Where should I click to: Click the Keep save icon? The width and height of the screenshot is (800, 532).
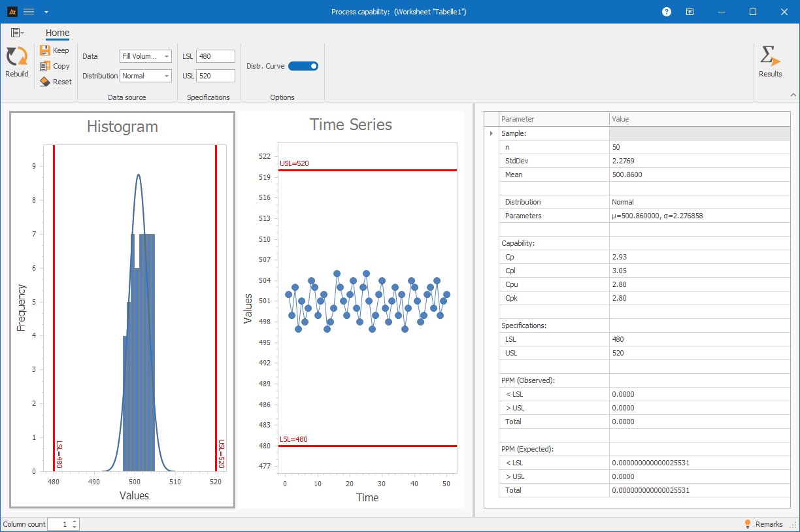tap(45, 50)
